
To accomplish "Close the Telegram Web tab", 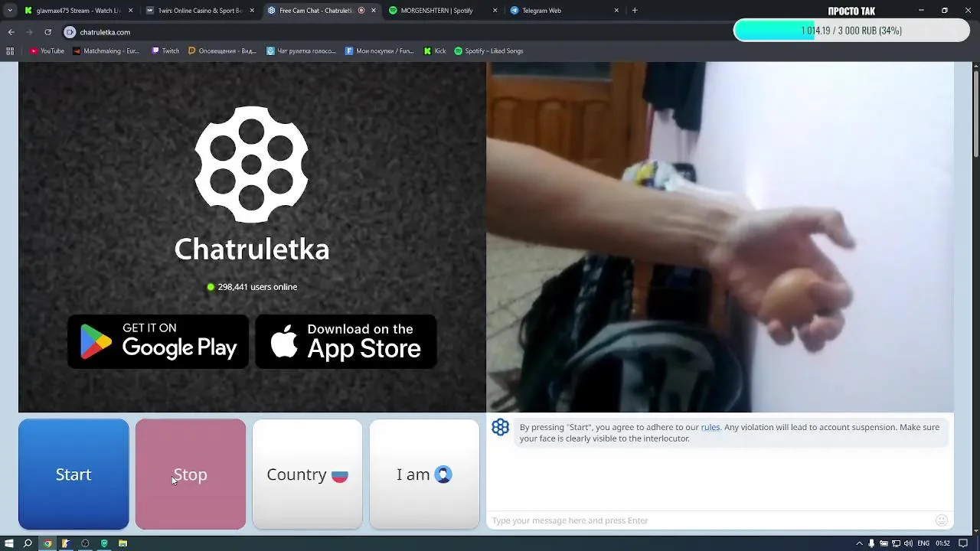I will [x=616, y=11].
